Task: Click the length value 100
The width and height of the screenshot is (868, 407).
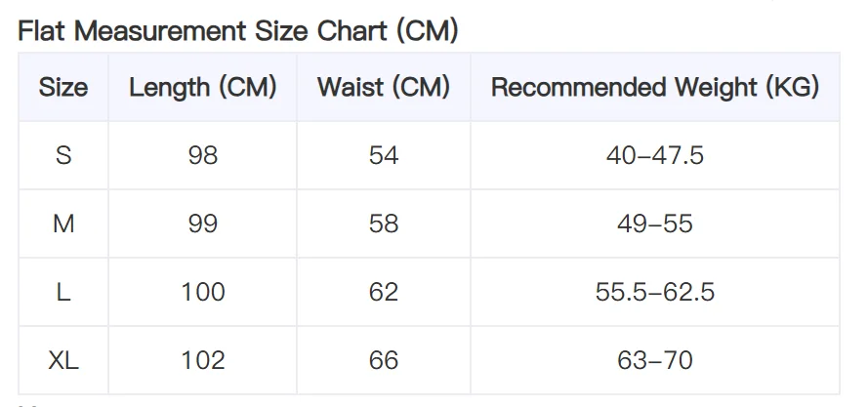Action: [x=203, y=292]
